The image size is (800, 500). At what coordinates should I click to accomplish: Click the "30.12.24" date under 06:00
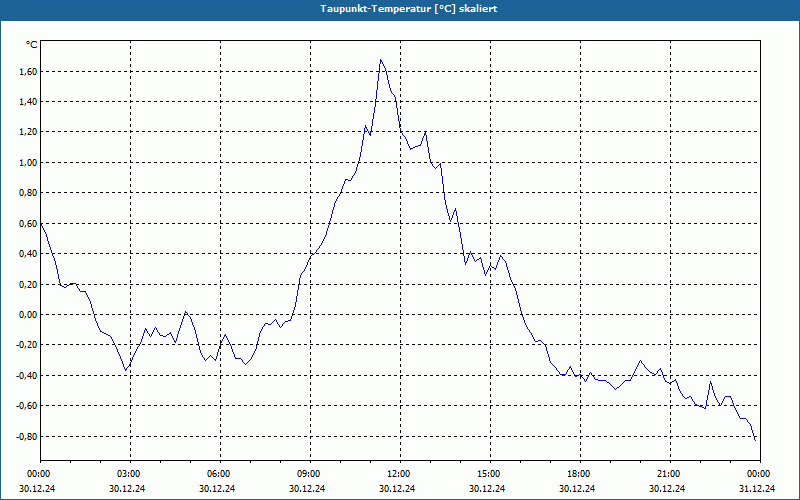point(217,488)
